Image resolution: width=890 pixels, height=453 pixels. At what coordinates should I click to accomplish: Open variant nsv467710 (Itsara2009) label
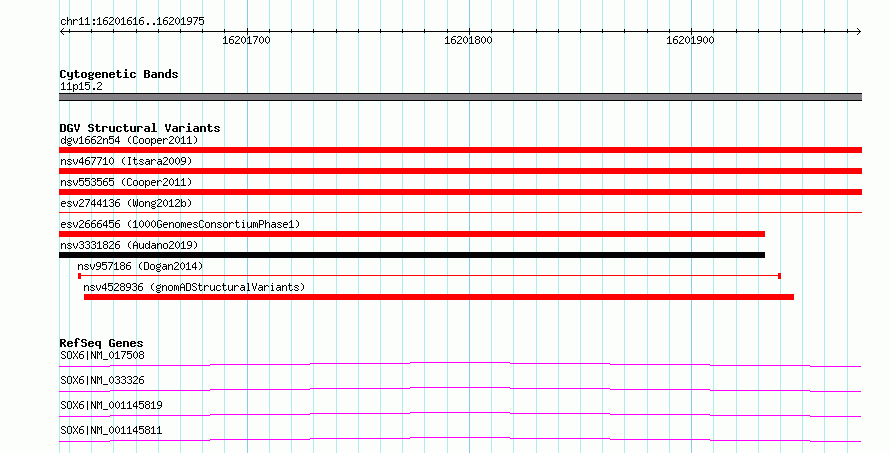[x=126, y=161]
